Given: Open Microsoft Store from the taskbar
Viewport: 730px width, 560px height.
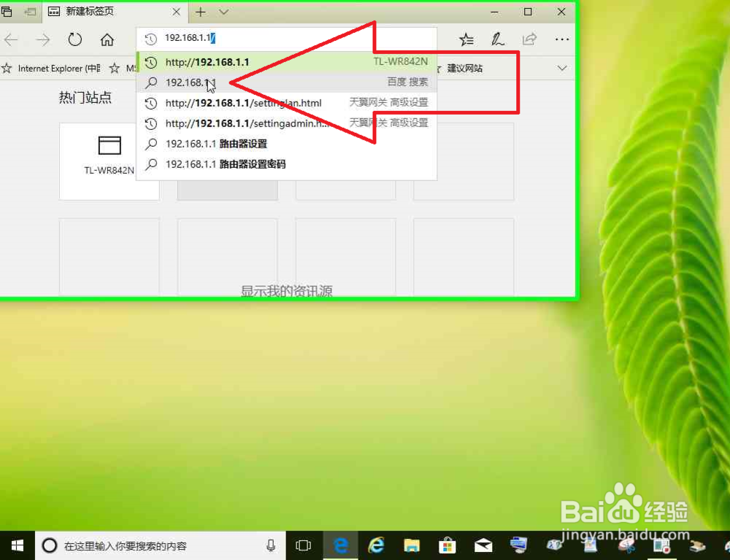Looking at the screenshot, I should coord(447,545).
